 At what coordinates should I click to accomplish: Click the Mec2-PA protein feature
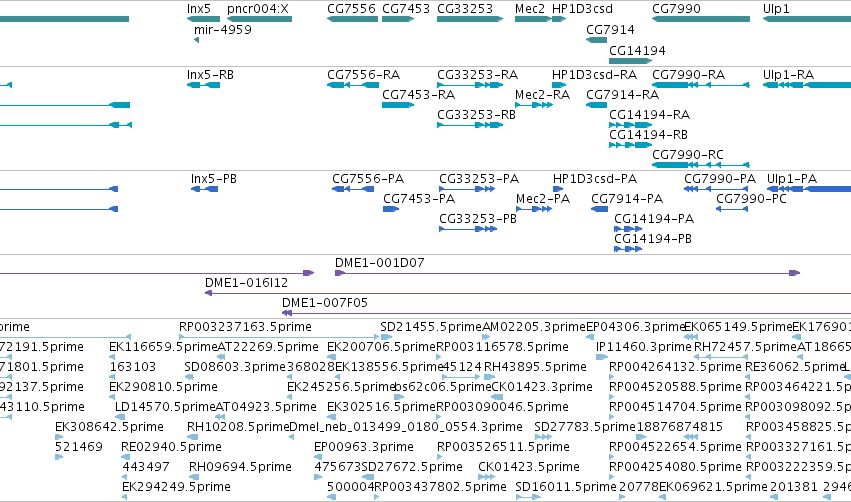(534, 209)
